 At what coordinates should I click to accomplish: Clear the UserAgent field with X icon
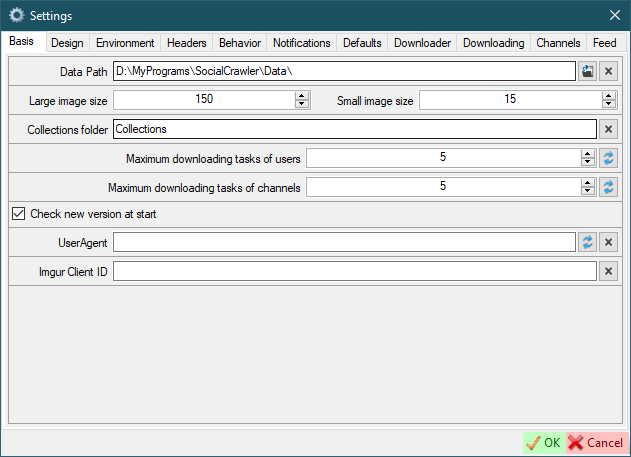tap(608, 242)
